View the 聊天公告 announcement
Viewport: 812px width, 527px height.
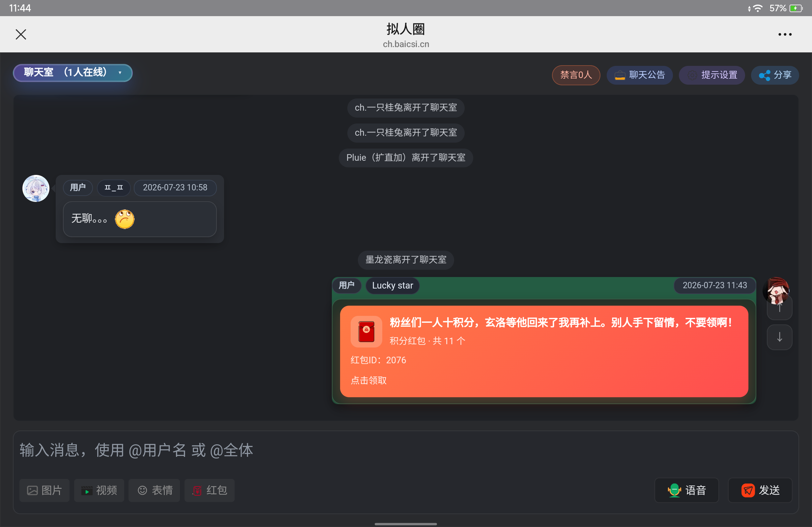[x=639, y=75]
